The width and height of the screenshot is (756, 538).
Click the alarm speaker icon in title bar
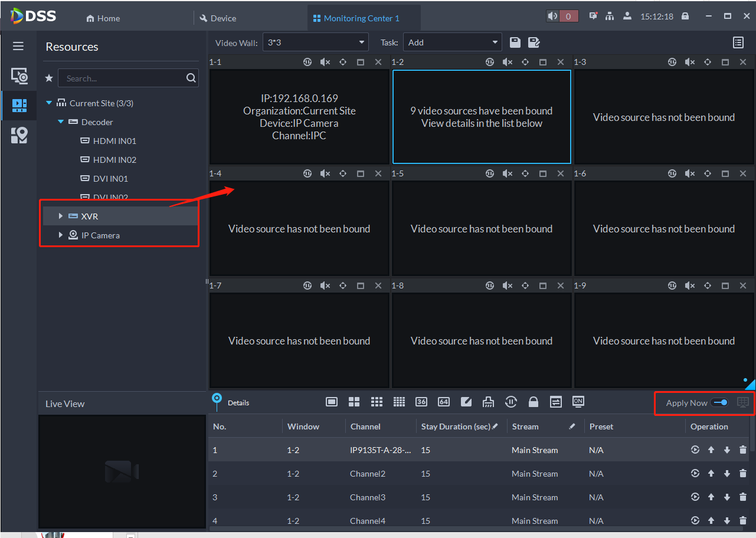click(x=552, y=17)
